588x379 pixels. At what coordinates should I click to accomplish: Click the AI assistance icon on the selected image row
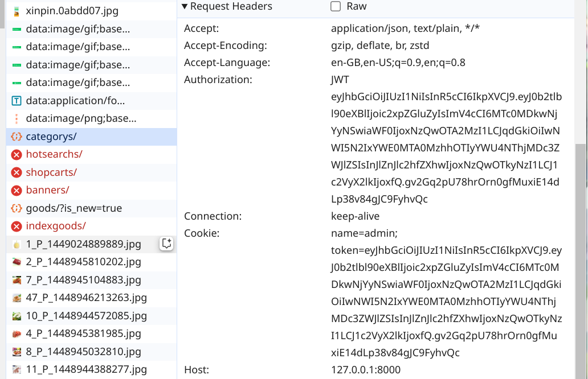(x=167, y=244)
